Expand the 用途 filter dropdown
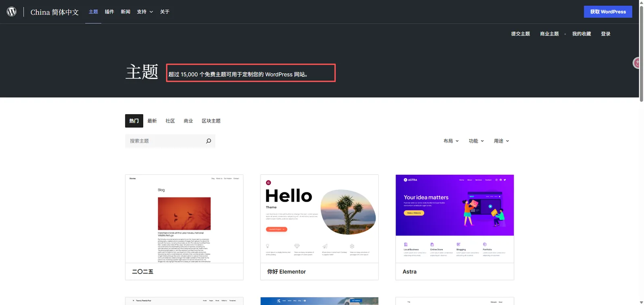The width and height of the screenshot is (644, 305). 502,141
